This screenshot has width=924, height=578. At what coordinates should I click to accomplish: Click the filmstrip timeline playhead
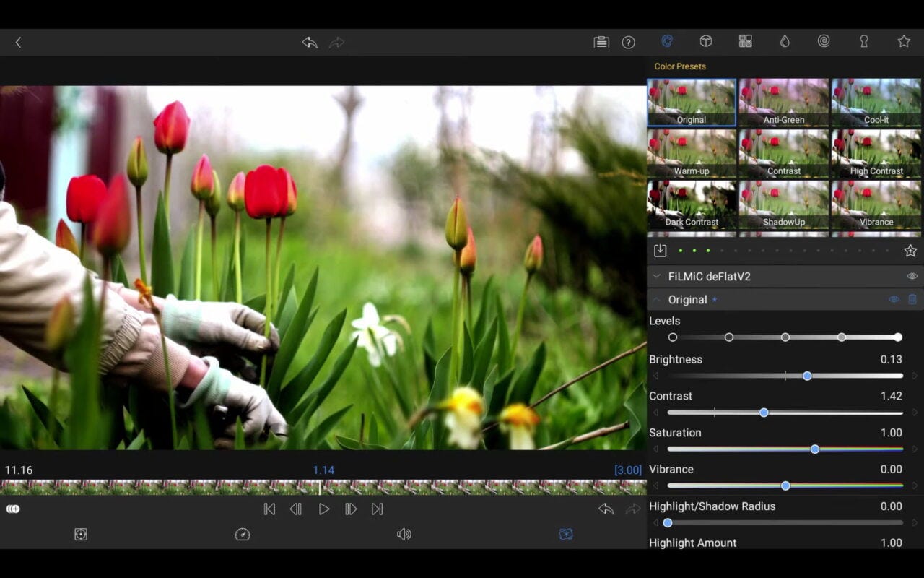coord(320,487)
